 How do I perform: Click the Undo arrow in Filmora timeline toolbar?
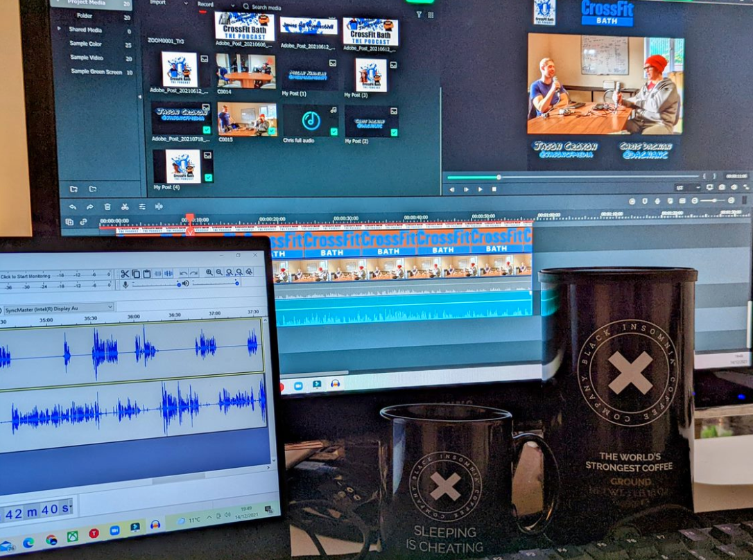click(73, 207)
